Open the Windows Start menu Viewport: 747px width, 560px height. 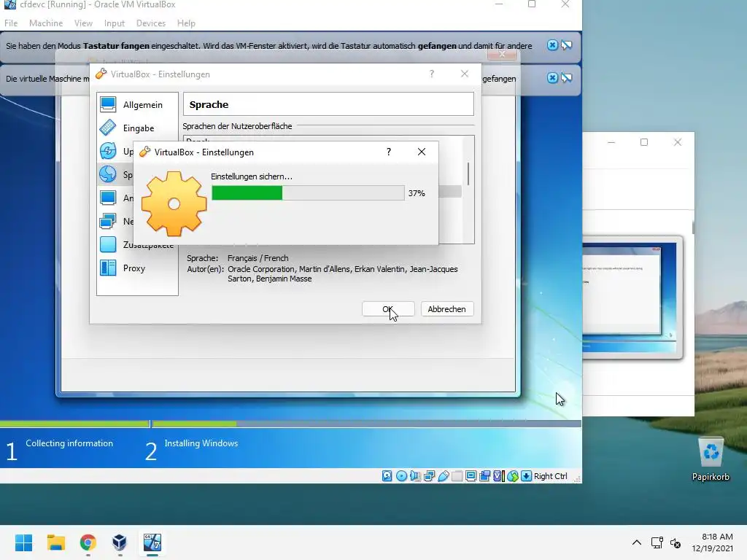point(23,542)
